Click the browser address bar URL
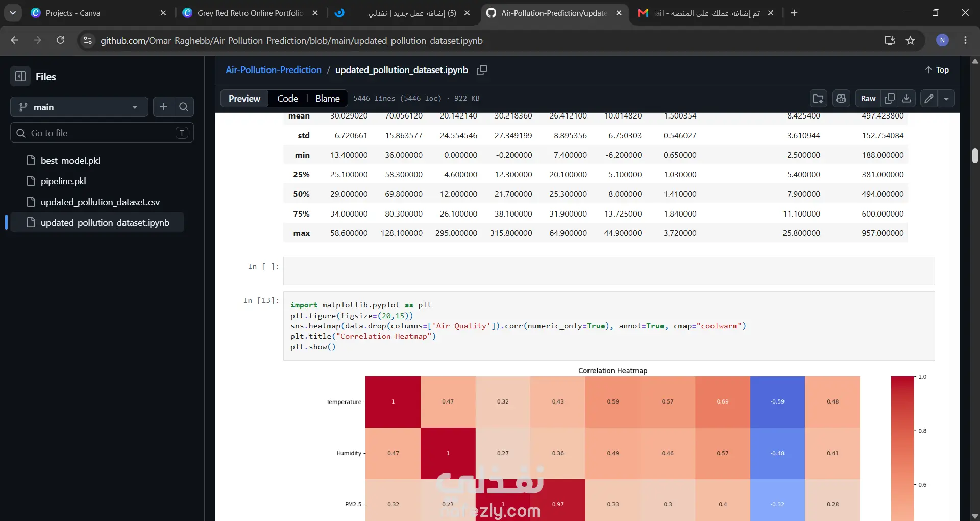The image size is (980, 521). tap(291, 40)
